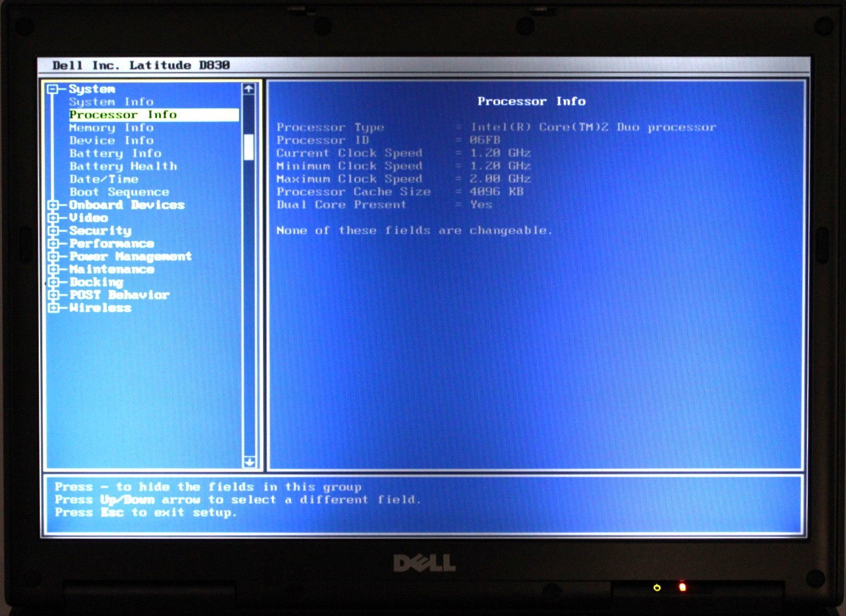846x616 pixels.
Task: Click the tree scrollbar down arrow
Action: tap(249, 462)
